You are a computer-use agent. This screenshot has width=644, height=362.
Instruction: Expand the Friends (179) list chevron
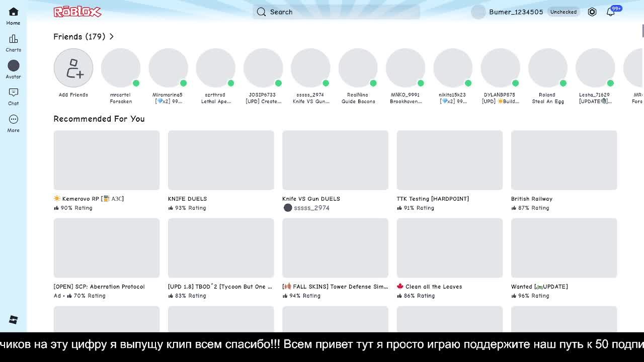coord(111,37)
